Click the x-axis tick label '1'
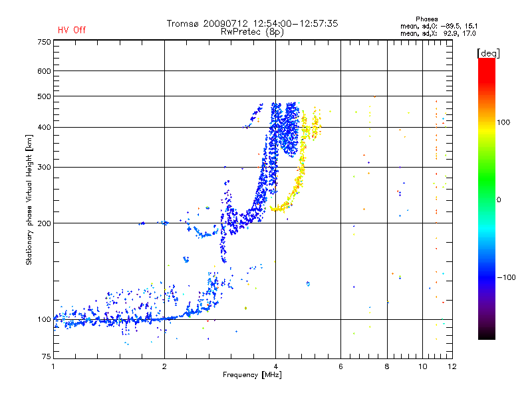532x399 pixels. pyautogui.click(x=53, y=366)
